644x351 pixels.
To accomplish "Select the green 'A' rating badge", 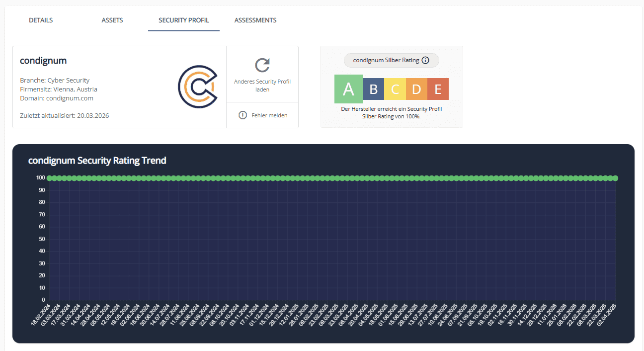I will pos(348,88).
